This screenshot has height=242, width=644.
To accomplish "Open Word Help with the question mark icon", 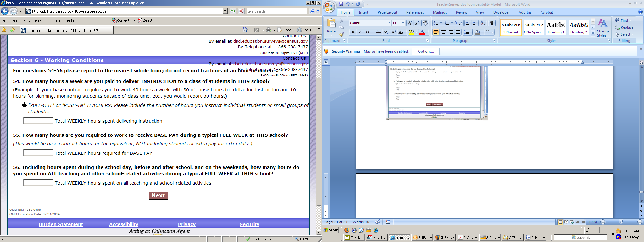I will pyautogui.click(x=641, y=12).
